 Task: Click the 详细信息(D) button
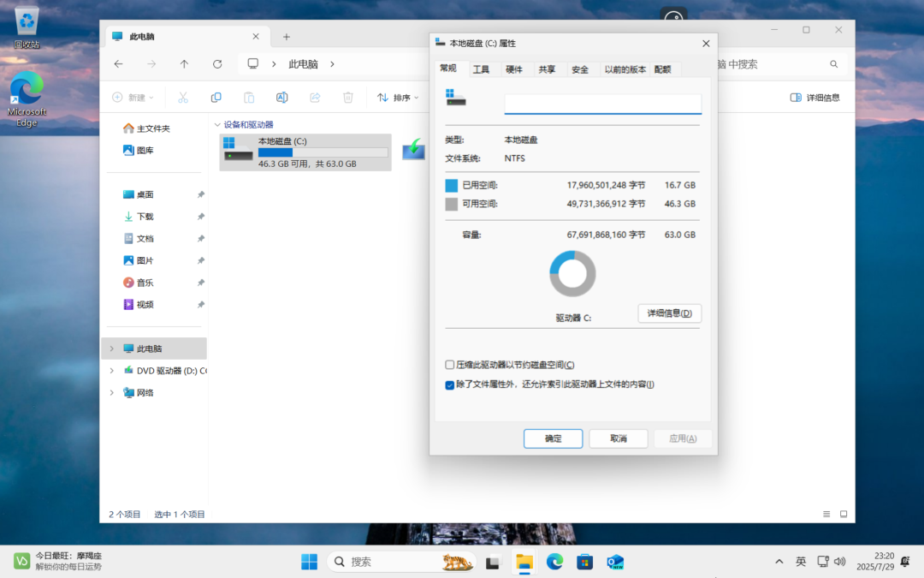coord(669,313)
